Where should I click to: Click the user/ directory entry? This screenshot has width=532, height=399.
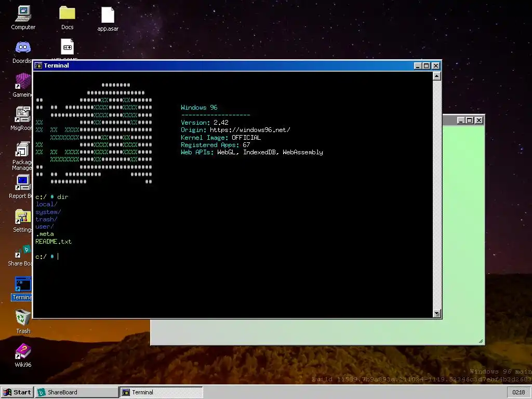click(45, 227)
